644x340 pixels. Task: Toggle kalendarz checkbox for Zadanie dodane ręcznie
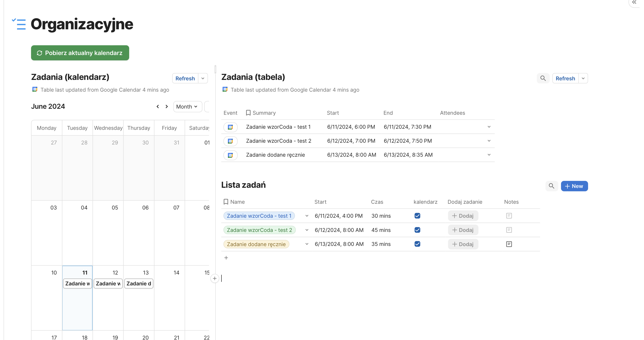(417, 244)
